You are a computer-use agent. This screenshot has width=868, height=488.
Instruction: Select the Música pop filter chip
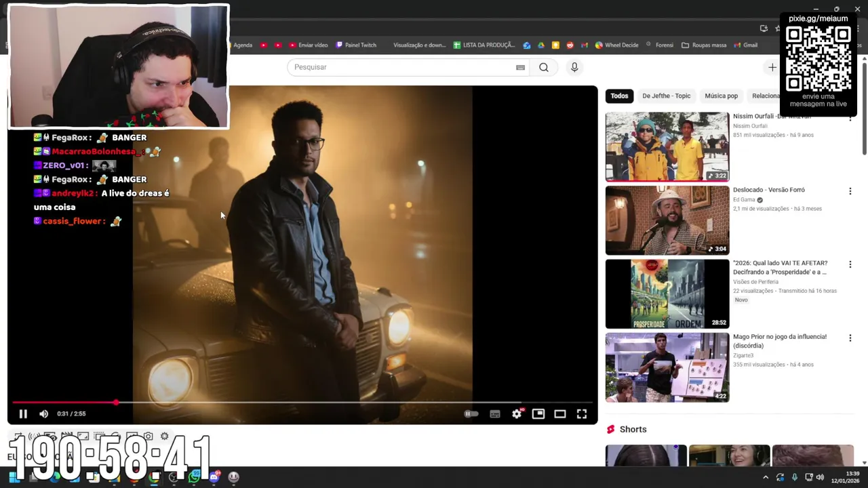click(x=721, y=96)
